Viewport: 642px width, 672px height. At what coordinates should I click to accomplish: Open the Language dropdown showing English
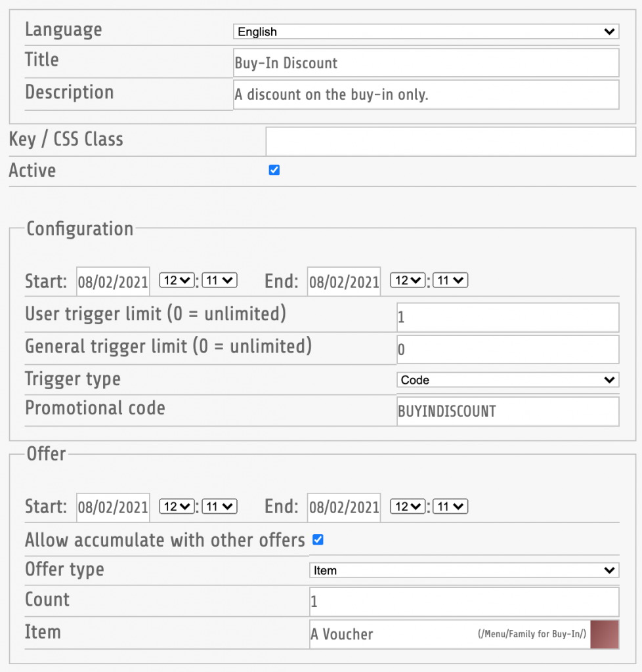(426, 31)
